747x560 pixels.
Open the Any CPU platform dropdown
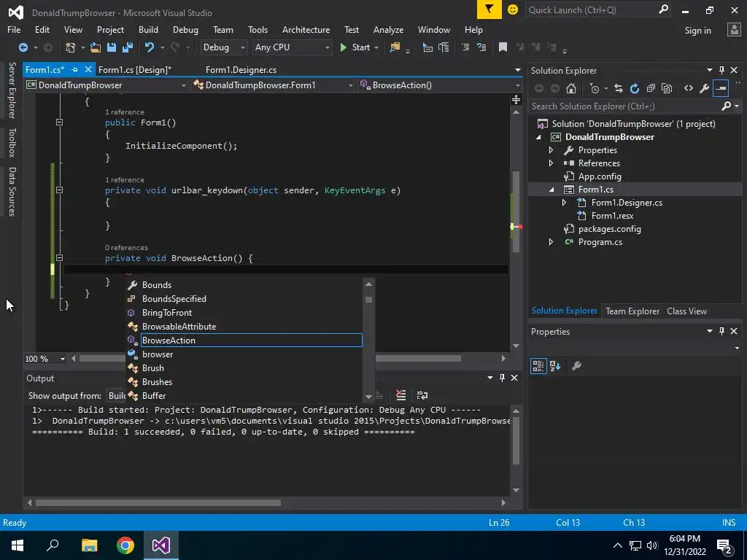[x=292, y=47]
